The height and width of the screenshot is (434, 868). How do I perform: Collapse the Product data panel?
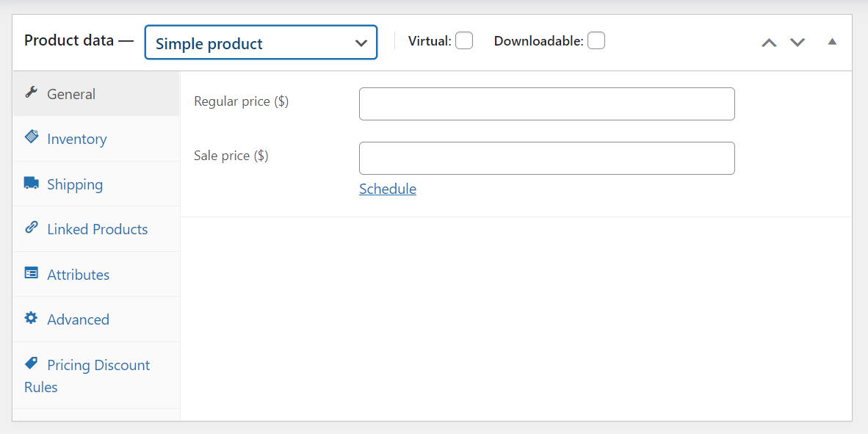coord(832,42)
